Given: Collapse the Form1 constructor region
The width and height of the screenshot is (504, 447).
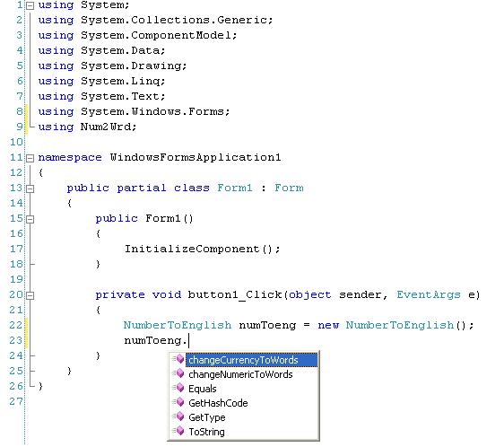Looking at the screenshot, I should pyautogui.click(x=30, y=219).
